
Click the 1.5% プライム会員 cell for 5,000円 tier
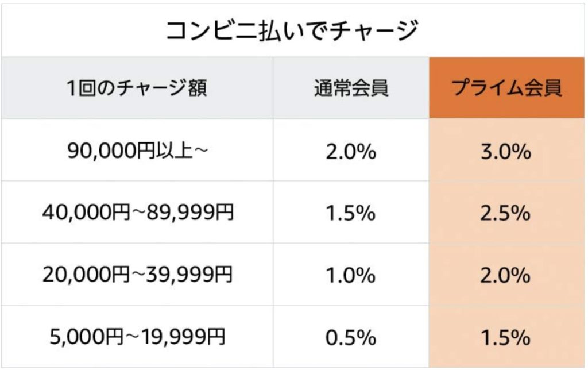click(x=505, y=337)
